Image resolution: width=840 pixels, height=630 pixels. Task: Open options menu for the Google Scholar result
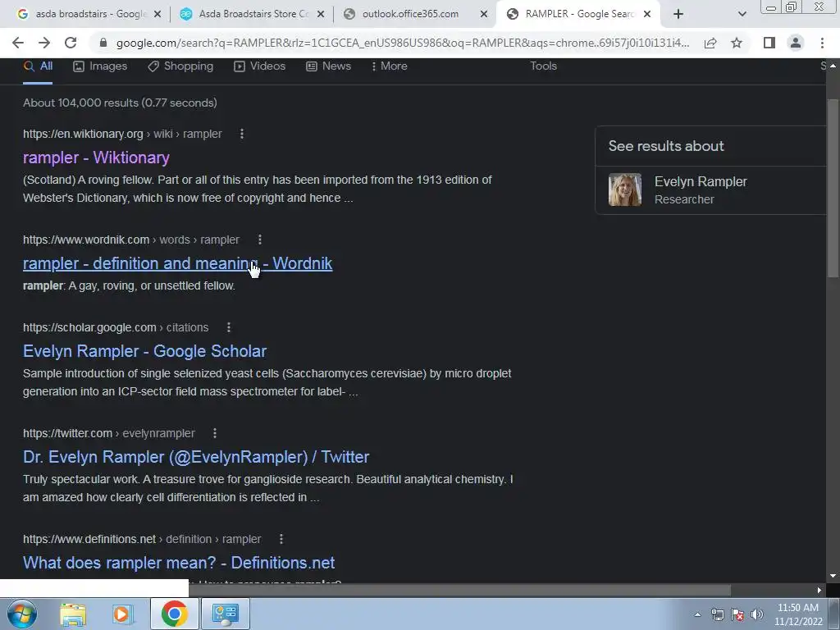tap(229, 327)
